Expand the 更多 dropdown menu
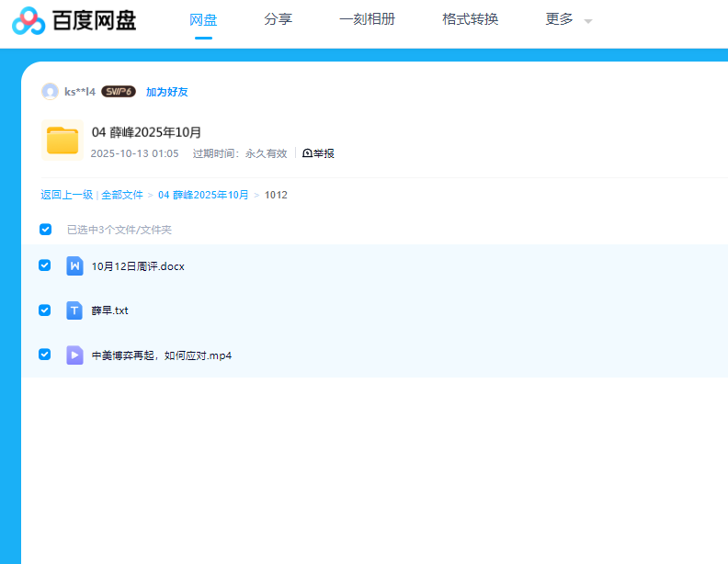The image size is (728, 564). 568,19
